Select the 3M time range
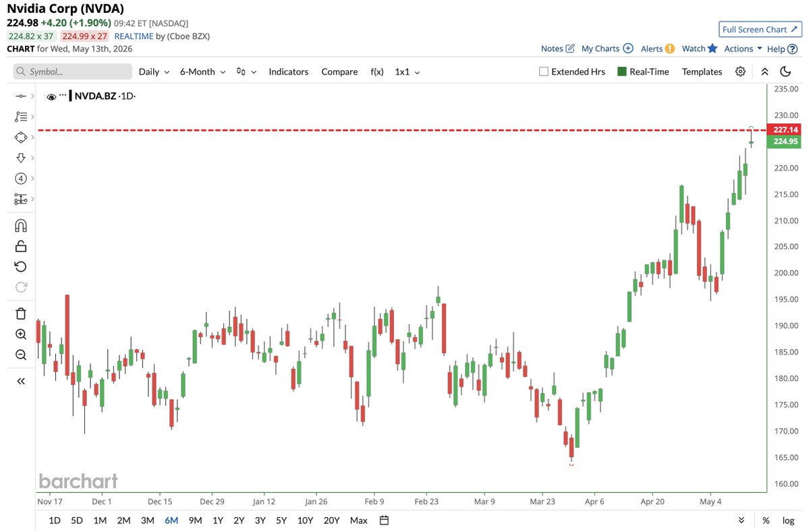 point(148,520)
